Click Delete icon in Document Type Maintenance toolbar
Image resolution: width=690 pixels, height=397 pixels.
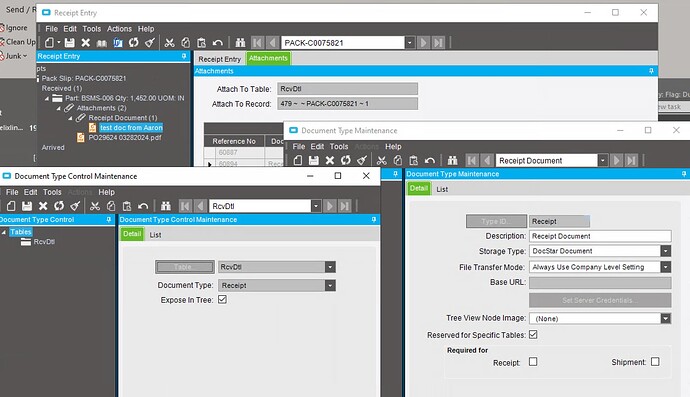[x=330, y=161]
